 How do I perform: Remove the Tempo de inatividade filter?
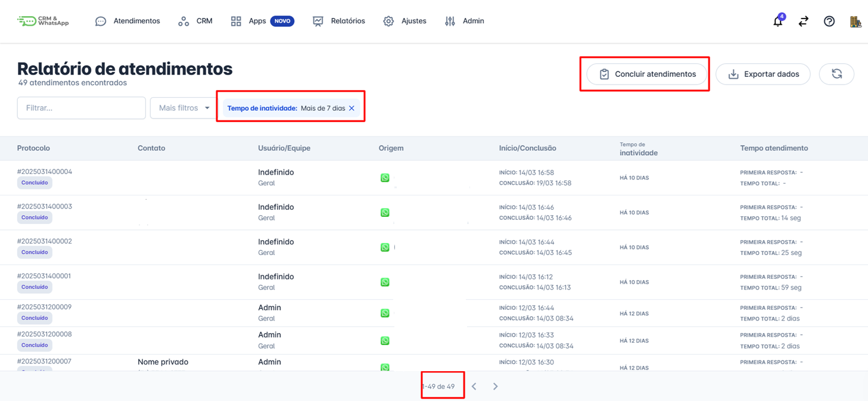pos(351,108)
